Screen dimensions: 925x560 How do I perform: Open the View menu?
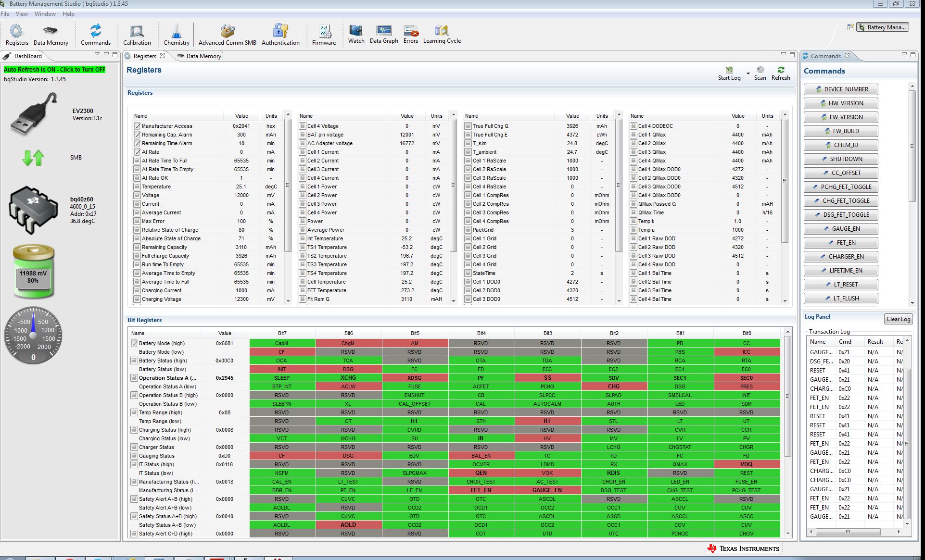click(22, 14)
